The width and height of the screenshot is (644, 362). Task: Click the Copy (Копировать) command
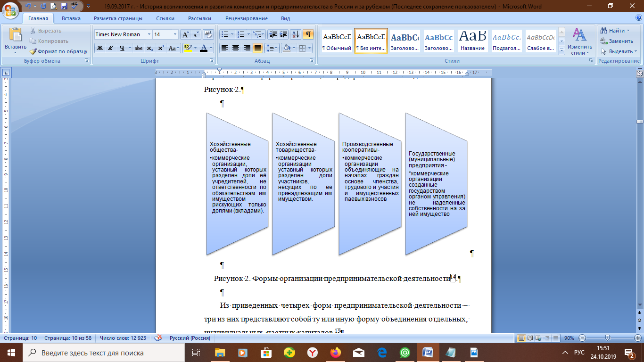click(x=49, y=41)
